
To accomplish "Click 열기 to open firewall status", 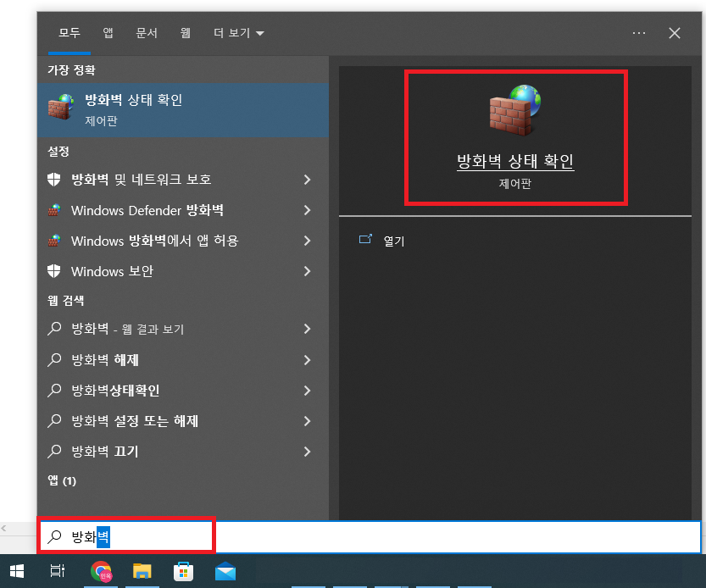I will (394, 241).
